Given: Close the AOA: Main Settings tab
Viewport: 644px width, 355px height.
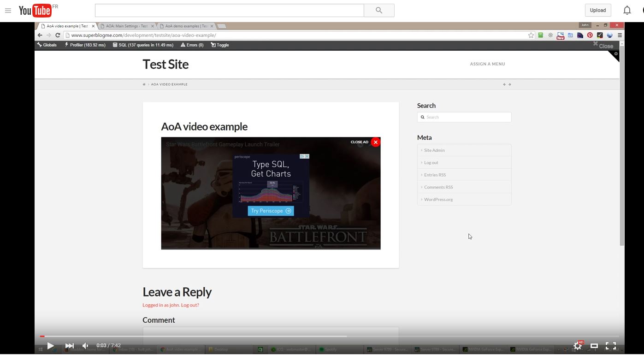Looking at the screenshot, I should (152, 26).
